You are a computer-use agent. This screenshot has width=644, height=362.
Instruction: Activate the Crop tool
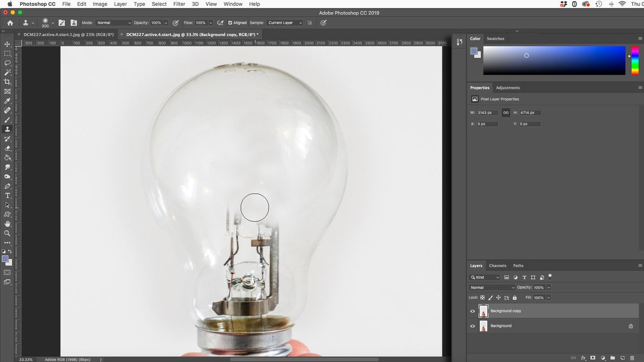click(x=7, y=82)
